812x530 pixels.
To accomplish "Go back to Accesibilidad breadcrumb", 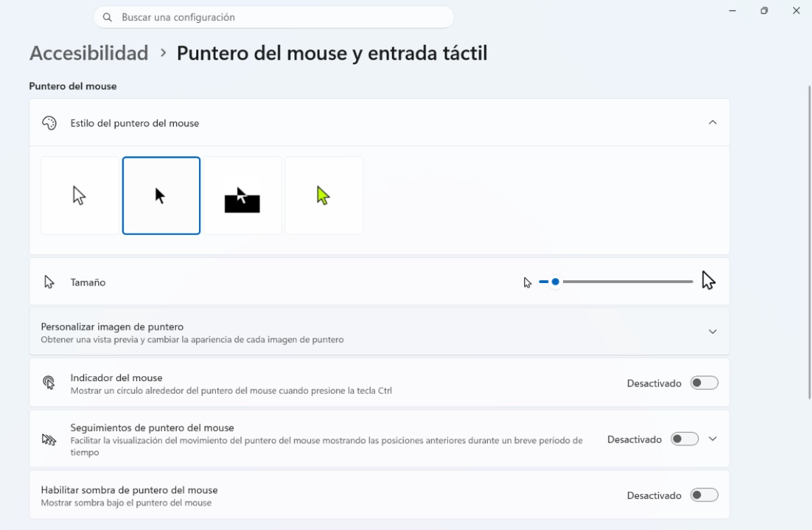I will [89, 53].
